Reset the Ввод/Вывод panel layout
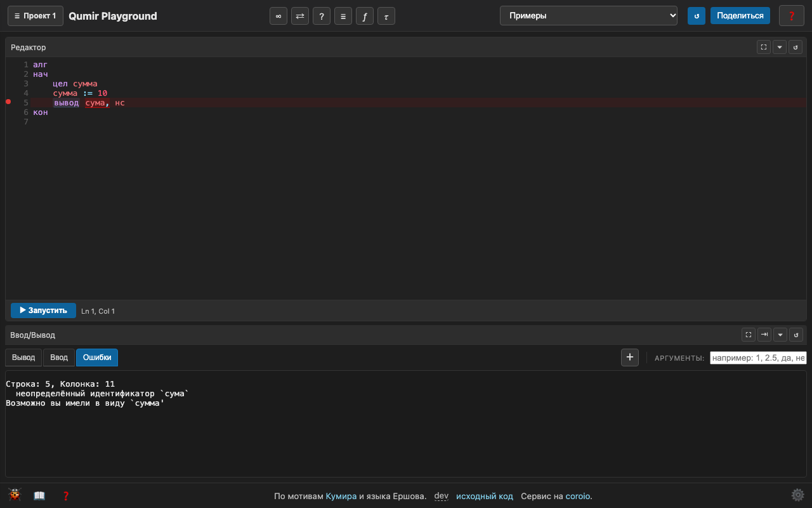Image resolution: width=812 pixels, height=508 pixels. pos(796,335)
